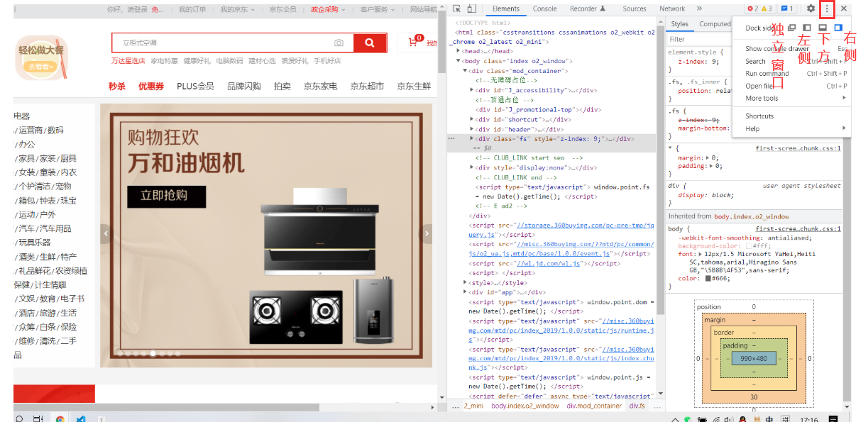Click the 秒杀 navigation link
Viewport: 868px width, 422px height.
(x=117, y=87)
